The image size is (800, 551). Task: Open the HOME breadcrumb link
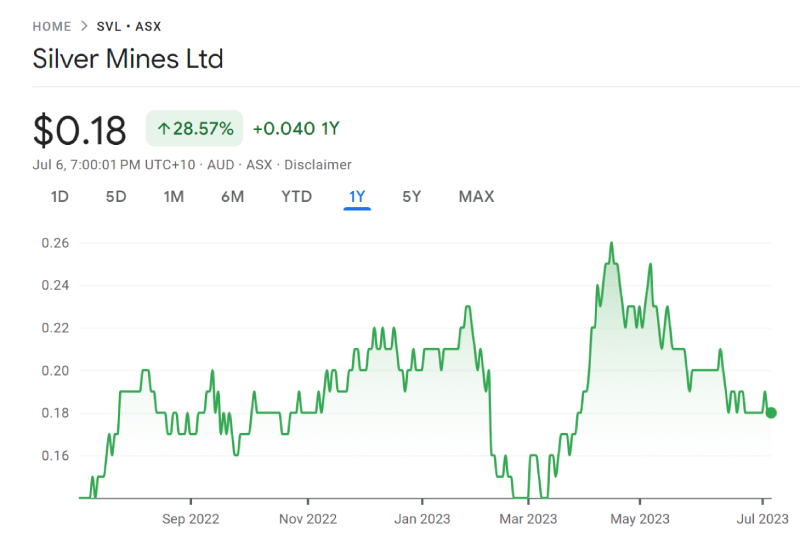tap(52, 27)
